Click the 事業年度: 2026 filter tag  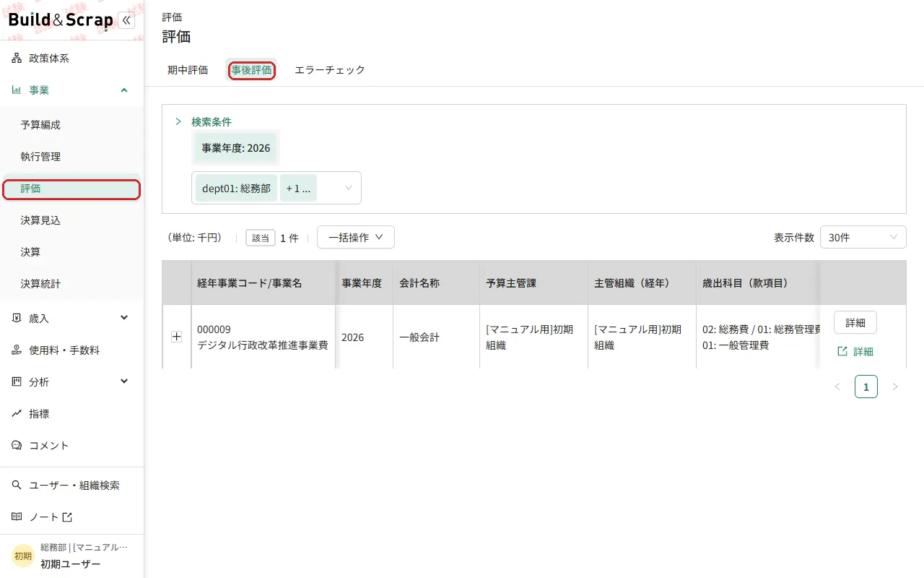pos(236,148)
